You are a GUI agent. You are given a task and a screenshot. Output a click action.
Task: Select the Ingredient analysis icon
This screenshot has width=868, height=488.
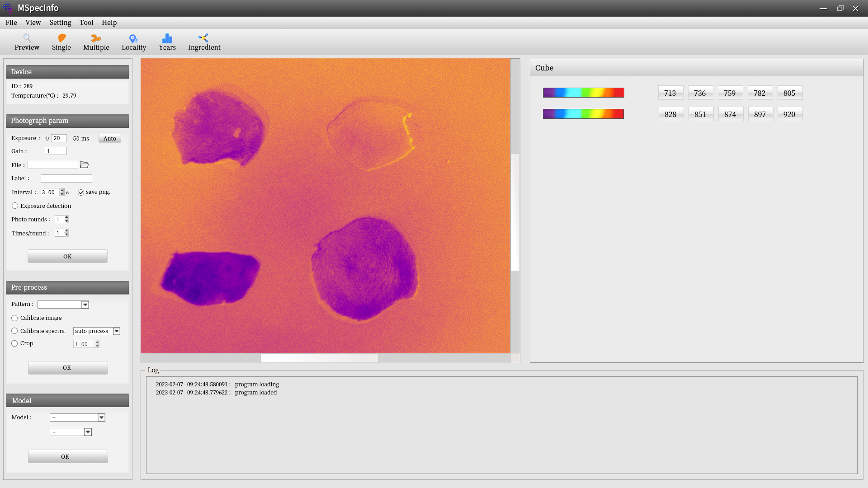click(x=203, y=41)
